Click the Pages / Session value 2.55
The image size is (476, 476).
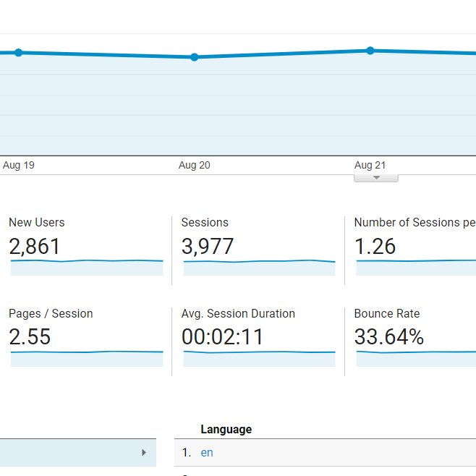tap(30, 337)
